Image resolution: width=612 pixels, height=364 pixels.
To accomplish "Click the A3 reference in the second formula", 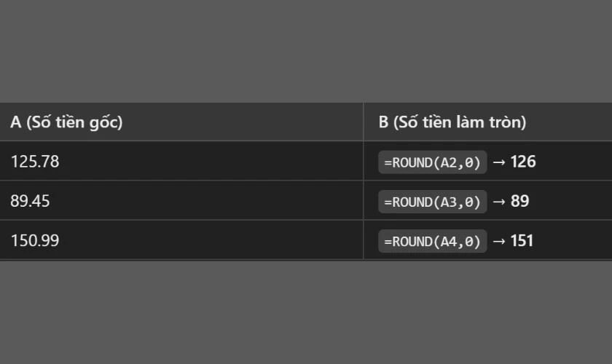I will (x=450, y=202).
